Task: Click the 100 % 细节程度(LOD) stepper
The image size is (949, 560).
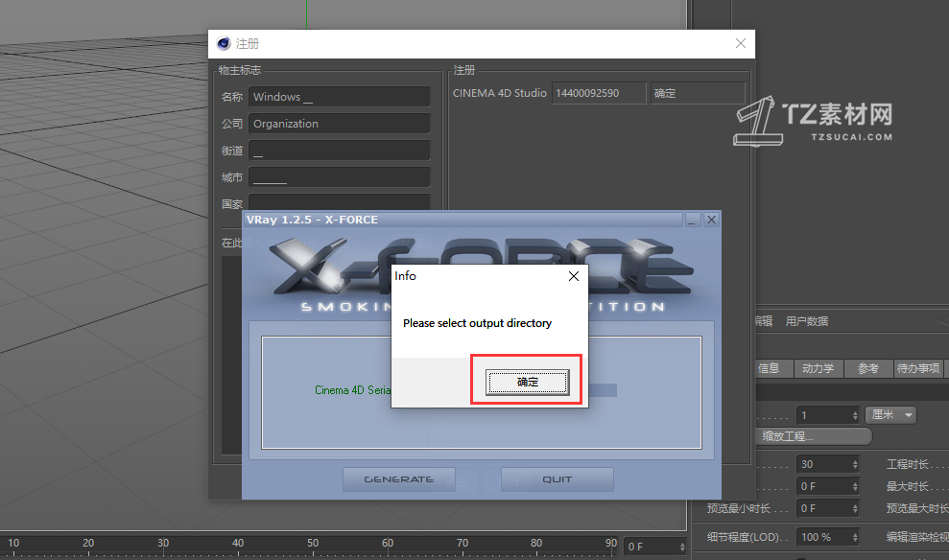Action: (855, 537)
